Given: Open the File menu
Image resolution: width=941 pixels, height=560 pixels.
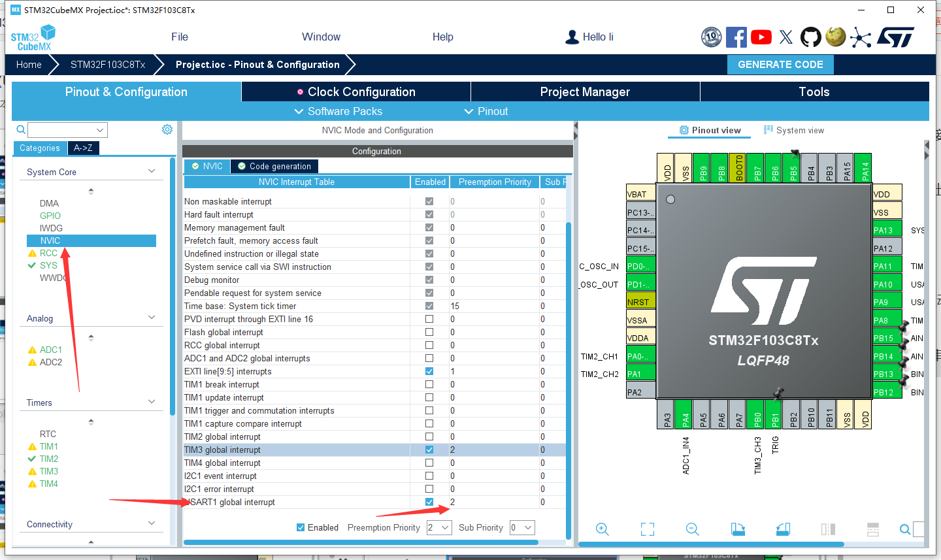Looking at the screenshot, I should [180, 37].
